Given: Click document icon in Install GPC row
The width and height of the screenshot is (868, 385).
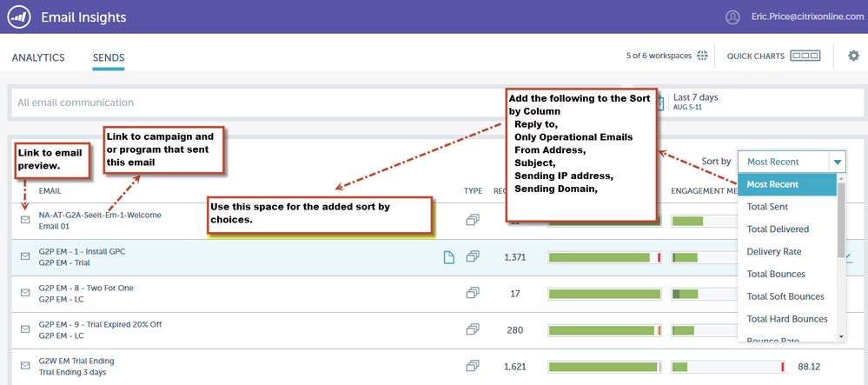Looking at the screenshot, I should 449,257.
